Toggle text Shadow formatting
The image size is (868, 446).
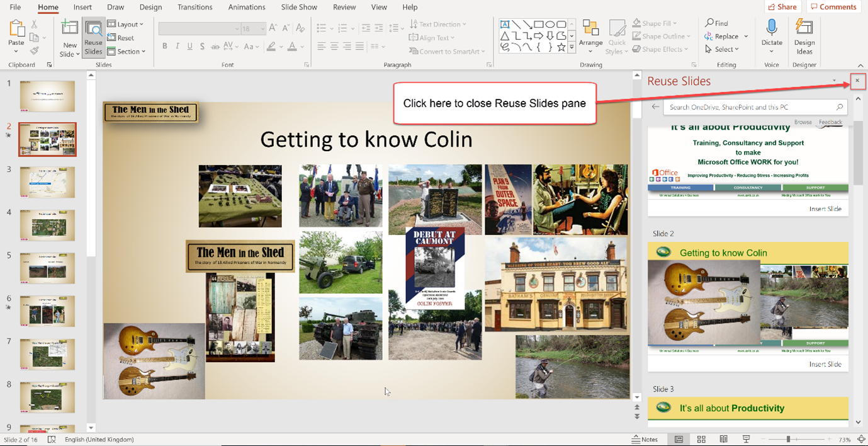point(202,46)
